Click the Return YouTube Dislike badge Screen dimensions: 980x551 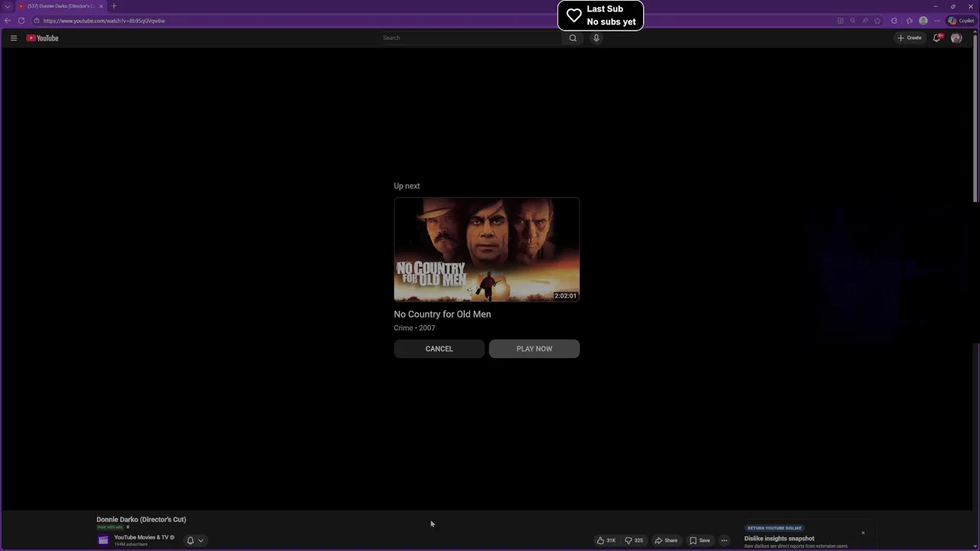click(x=775, y=528)
